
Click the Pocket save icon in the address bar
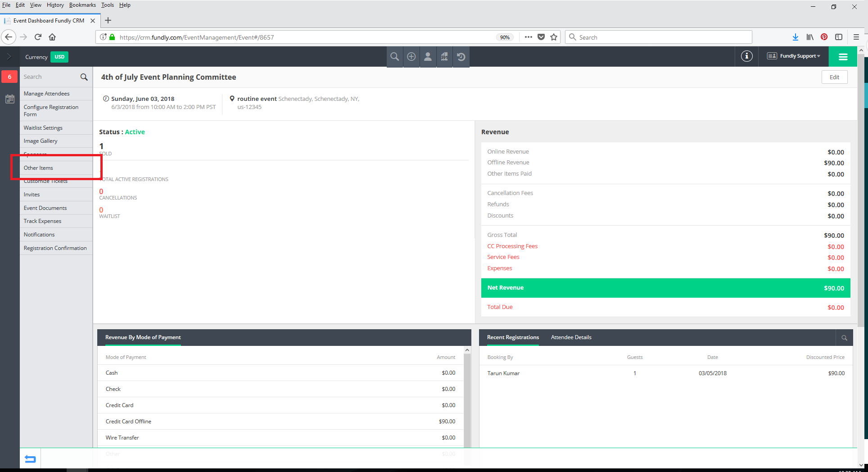click(x=541, y=37)
